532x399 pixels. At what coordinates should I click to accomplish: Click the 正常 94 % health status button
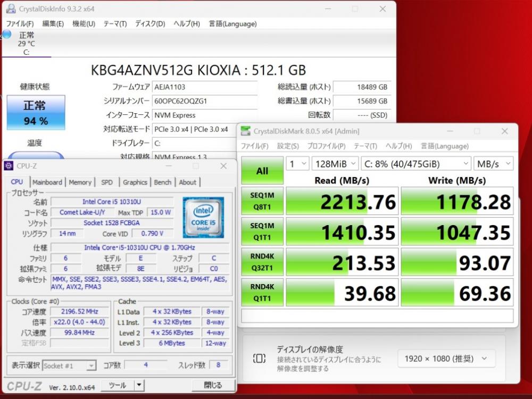[36, 113]
